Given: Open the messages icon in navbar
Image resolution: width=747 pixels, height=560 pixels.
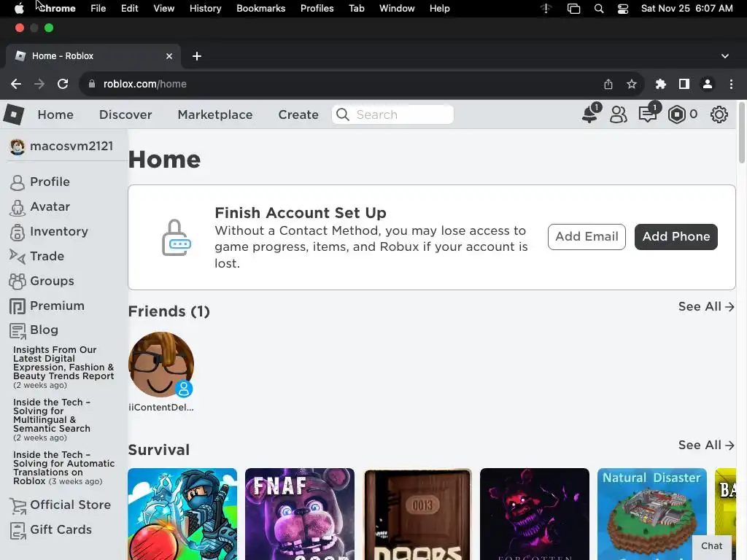Looking at the screenshot, I should coord(647,114).
